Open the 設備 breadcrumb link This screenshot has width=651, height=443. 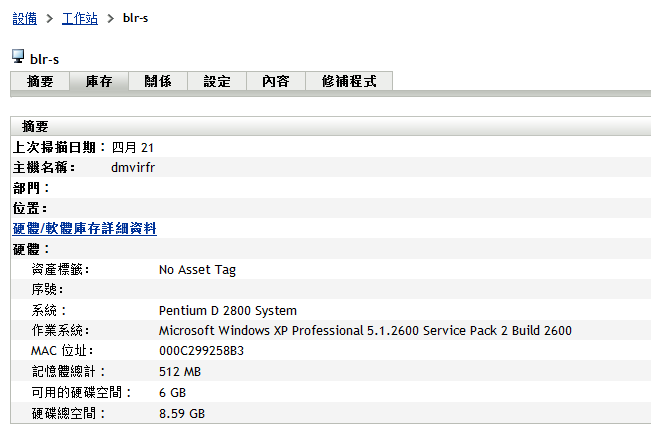25,18
